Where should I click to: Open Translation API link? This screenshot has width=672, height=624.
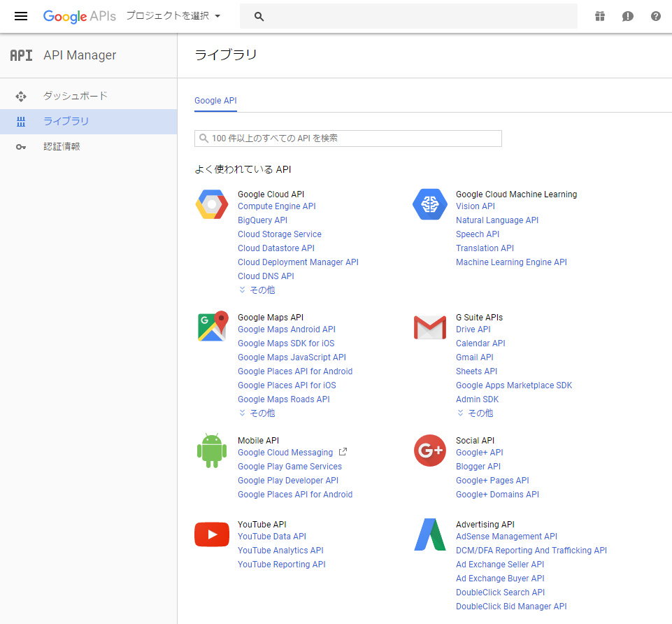[x=485, y=248]
